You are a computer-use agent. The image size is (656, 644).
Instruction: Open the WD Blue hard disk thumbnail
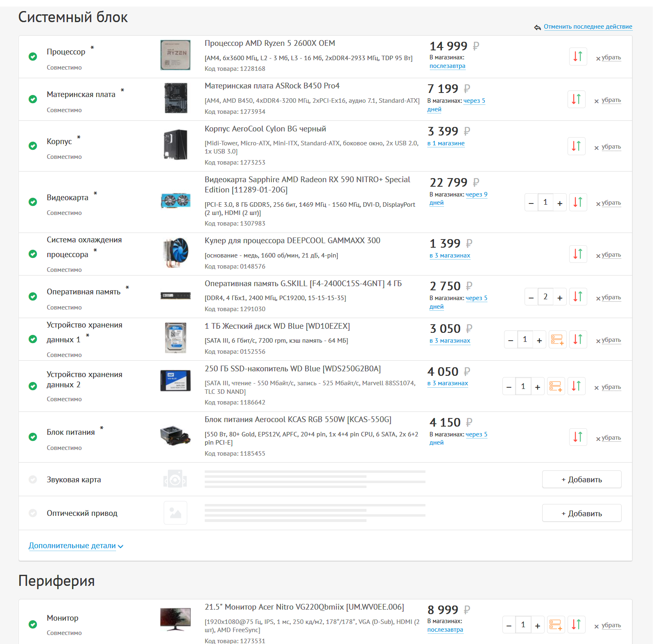pyautogui.click(x=175, y=338)
